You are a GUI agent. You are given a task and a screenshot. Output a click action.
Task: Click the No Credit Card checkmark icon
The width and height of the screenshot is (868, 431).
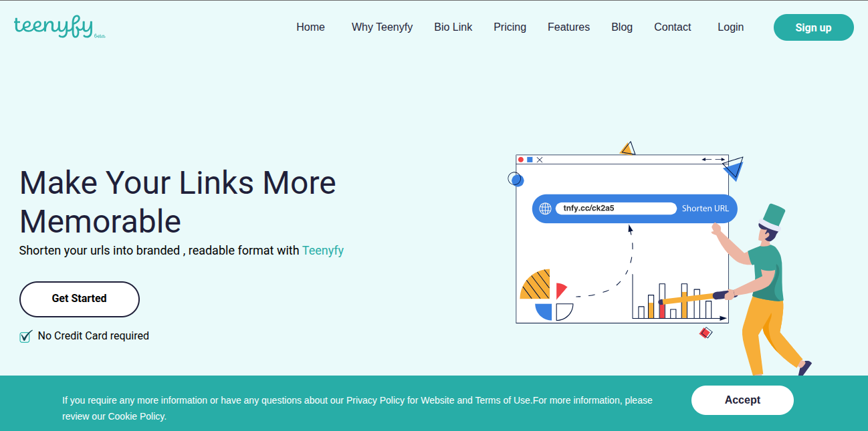tap(26, 336)
